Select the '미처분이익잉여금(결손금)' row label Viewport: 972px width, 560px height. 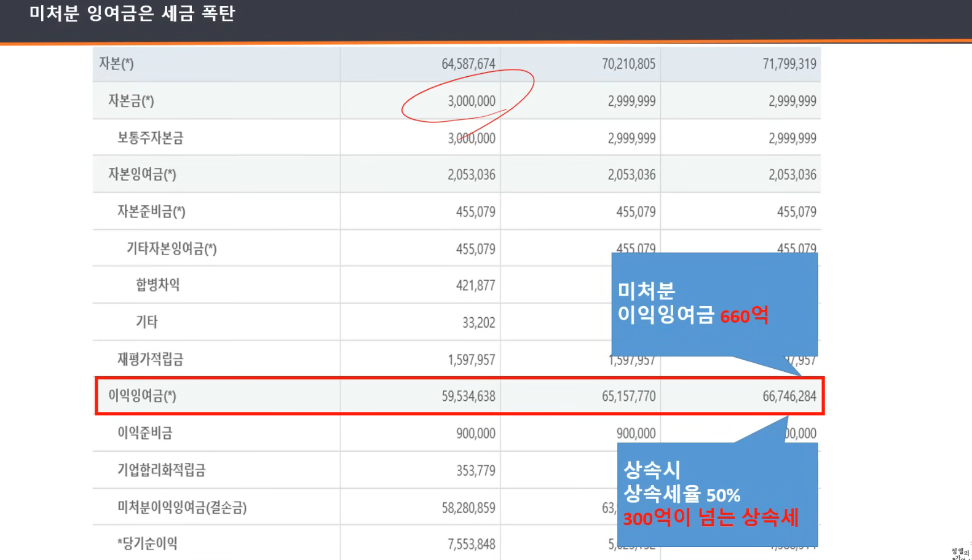[182, 507]
